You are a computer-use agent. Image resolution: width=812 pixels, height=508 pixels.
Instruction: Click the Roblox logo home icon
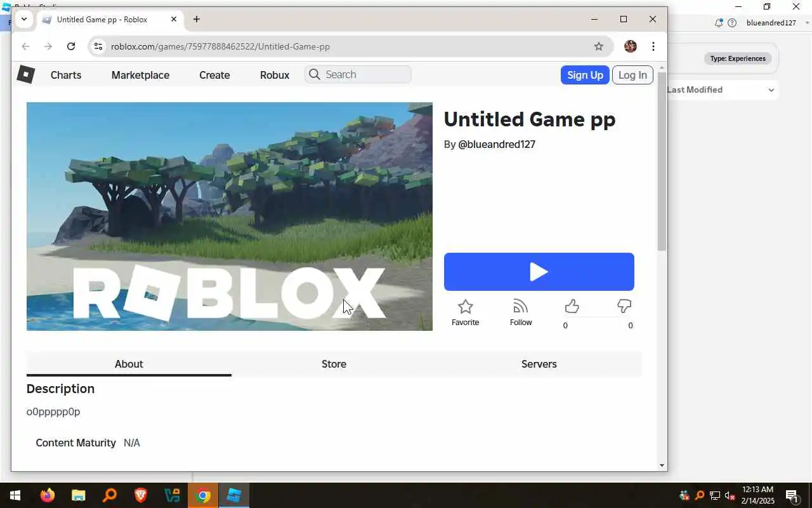25,75
